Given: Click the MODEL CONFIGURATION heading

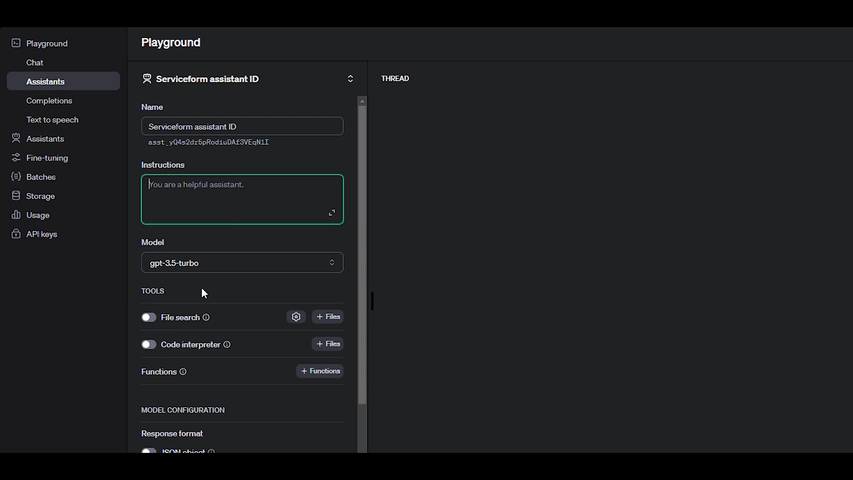Looking at the screenshot, I should [x=183, y=410].
